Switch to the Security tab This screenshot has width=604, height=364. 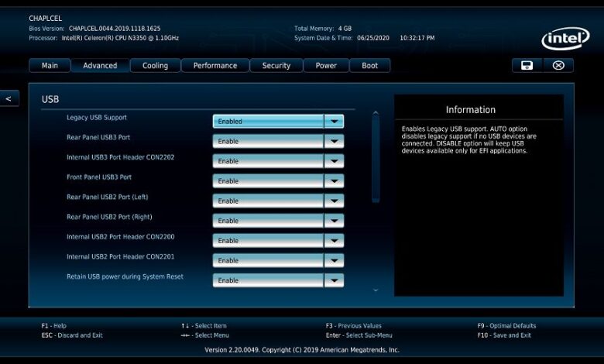point(276,66)
